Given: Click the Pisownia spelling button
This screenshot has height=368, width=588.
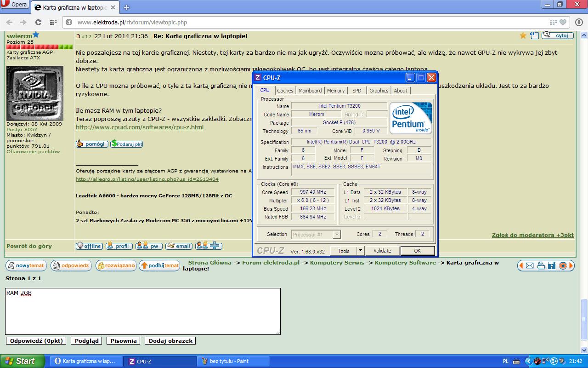Looking at the screenshot, I should coord(123,341).
